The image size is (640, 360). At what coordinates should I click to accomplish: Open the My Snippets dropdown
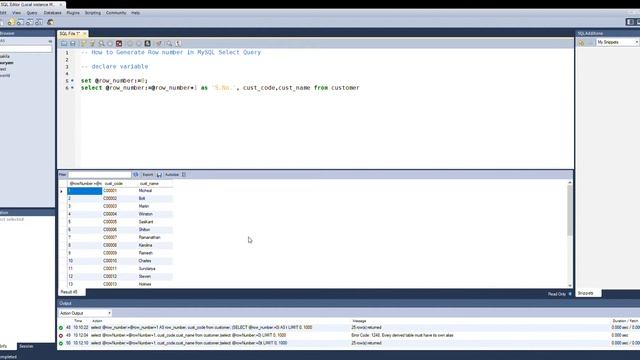tap(617, 42)
